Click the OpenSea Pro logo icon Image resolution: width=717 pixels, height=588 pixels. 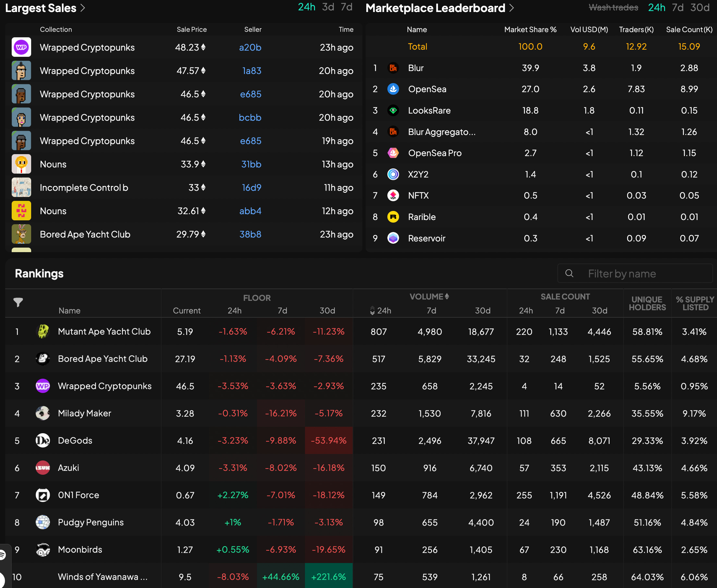pyautogui.click(x=393, y=153)
